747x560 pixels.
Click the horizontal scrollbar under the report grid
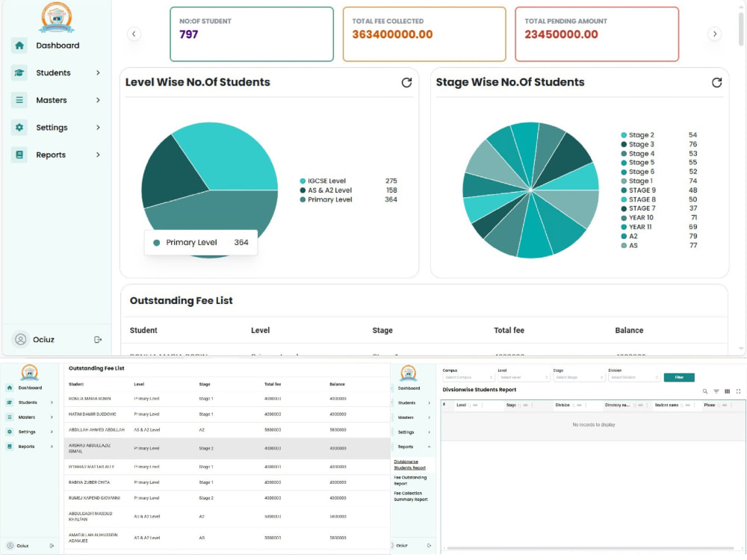590,548
